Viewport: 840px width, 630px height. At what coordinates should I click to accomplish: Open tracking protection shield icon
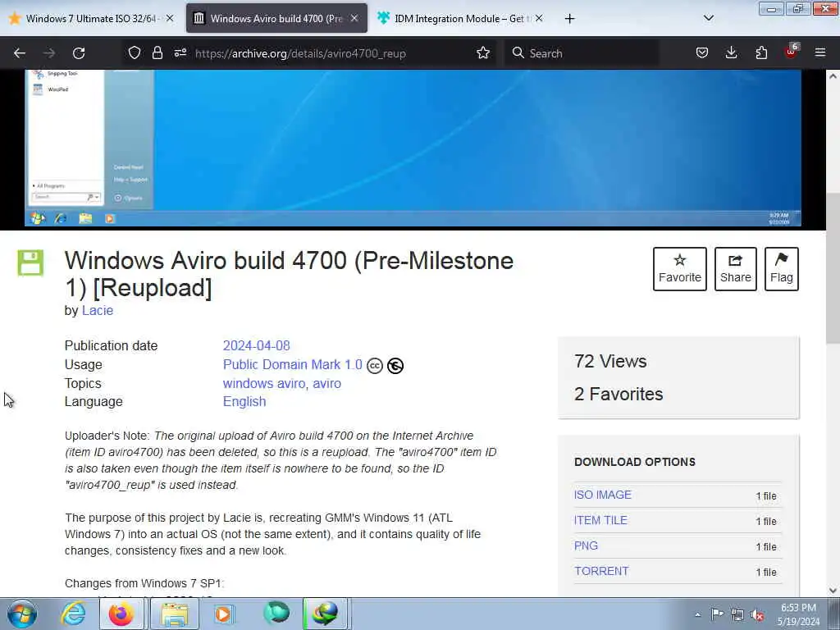click(135, 52)
